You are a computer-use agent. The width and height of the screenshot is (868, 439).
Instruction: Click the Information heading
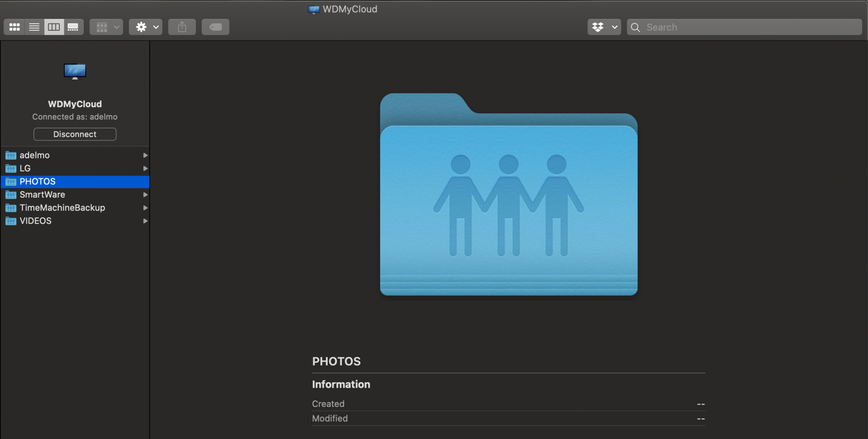point(341,384)
